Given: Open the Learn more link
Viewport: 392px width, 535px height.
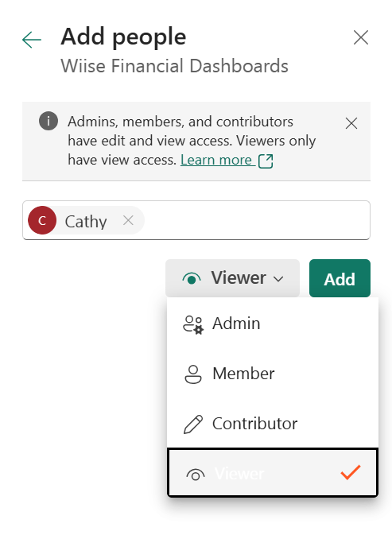Looking at the screenshot, I should tap(216, 160).
